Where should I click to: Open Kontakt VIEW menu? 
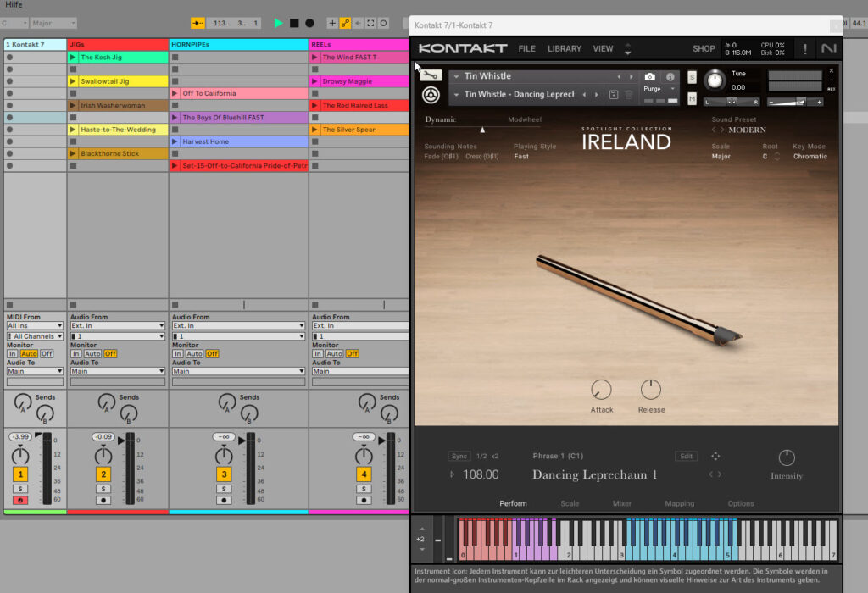click(x=603, y=48)
